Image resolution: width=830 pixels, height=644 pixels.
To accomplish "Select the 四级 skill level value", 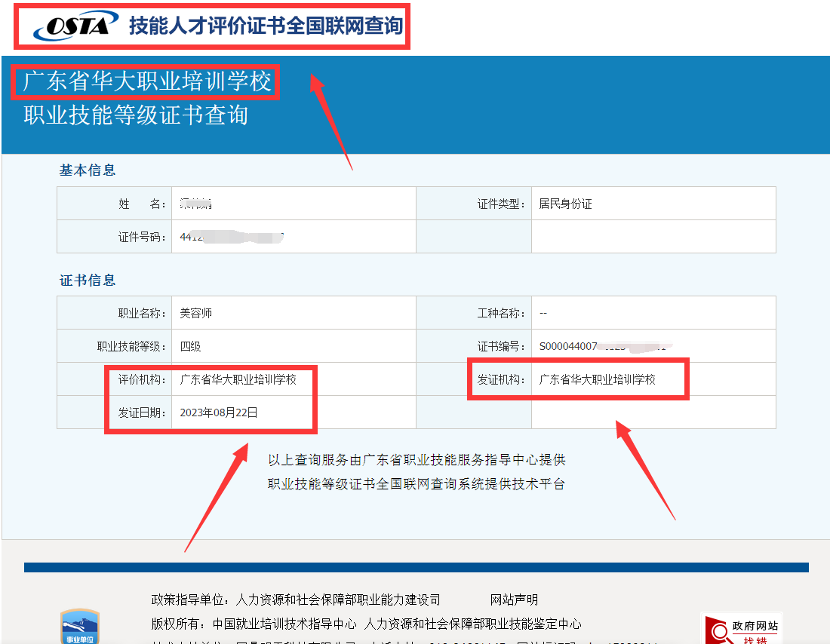I will tap(191, 347).
